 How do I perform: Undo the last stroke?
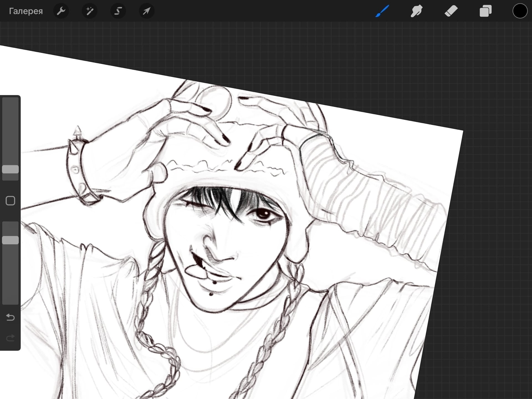[x=11, y=317]
